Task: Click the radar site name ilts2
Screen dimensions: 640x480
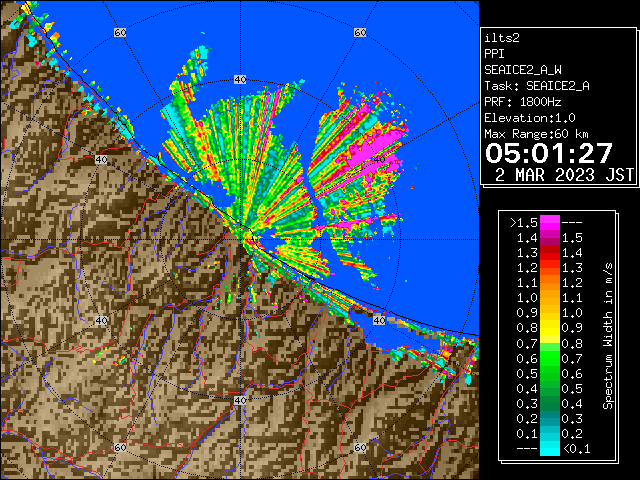Action: pyautogui.click(x=502, y=38)
